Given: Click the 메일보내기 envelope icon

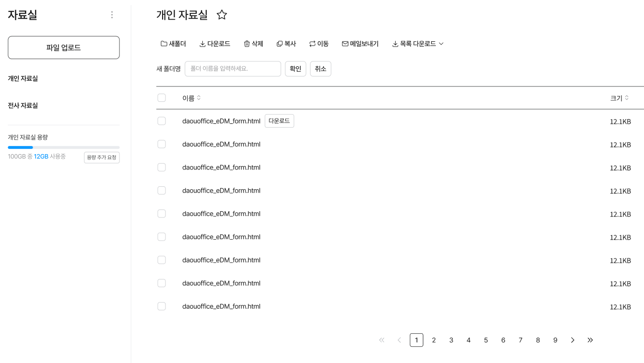Looking at the screenshot, I should click(x=345, y=44).
